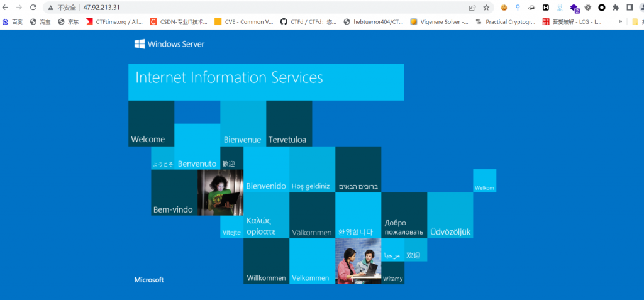Click the HackBar 'H' extension icon
This screenshot has height=300, width=644.
[546, 8]
